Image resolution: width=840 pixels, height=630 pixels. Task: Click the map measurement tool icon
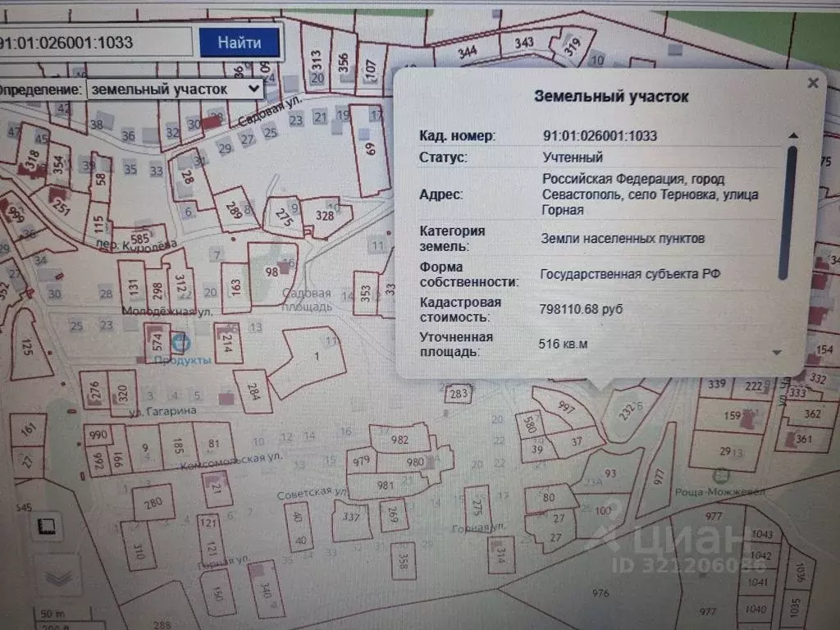point(47,527)
